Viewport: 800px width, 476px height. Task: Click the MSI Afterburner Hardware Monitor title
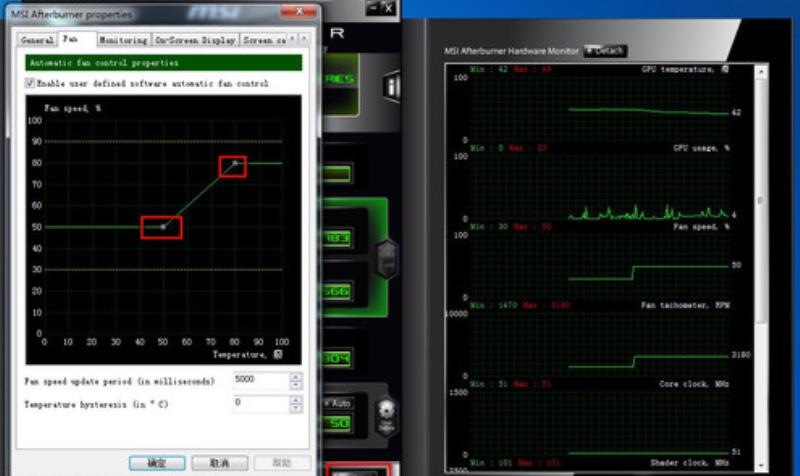[511, 51]
